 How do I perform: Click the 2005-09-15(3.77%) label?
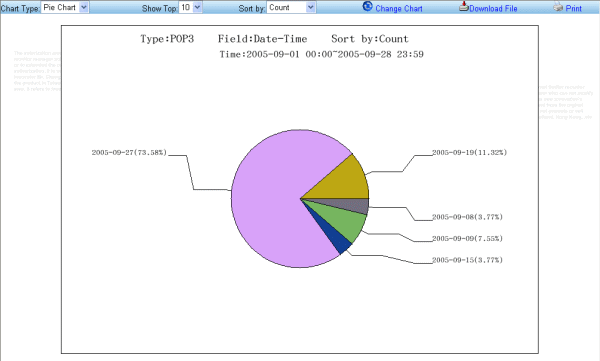(467, 260)
